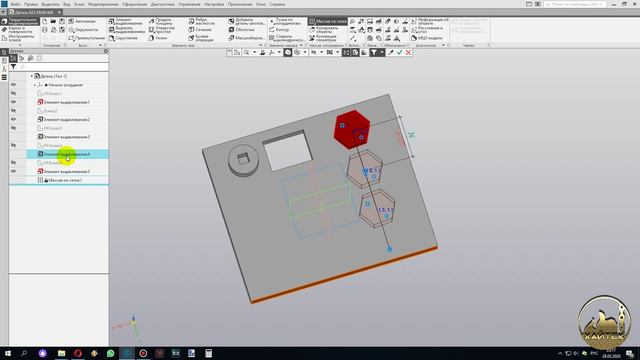Select the Оболочка shell tool
The width and height of the screenshot is (640, 360).
(x=241, y=30)
